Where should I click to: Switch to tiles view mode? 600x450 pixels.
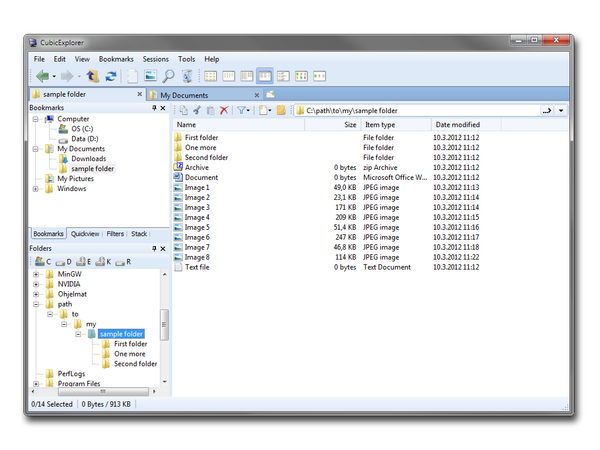pos(283,76)
